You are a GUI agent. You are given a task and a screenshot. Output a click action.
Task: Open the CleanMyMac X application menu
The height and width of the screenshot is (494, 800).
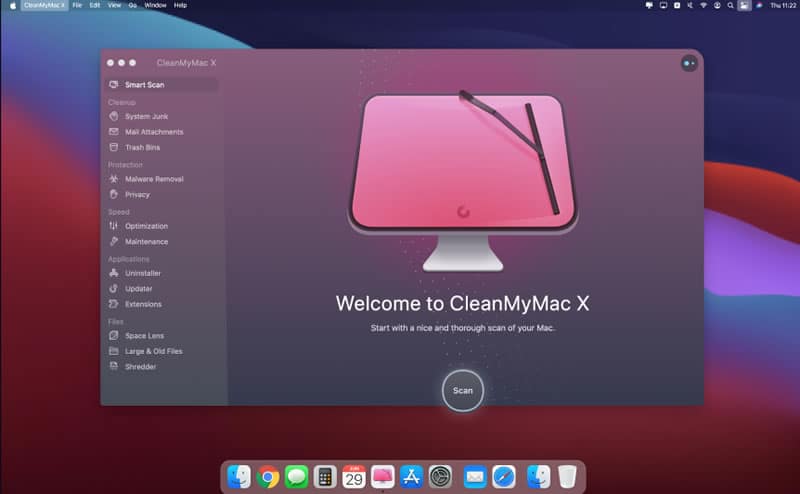coord(44,5)
